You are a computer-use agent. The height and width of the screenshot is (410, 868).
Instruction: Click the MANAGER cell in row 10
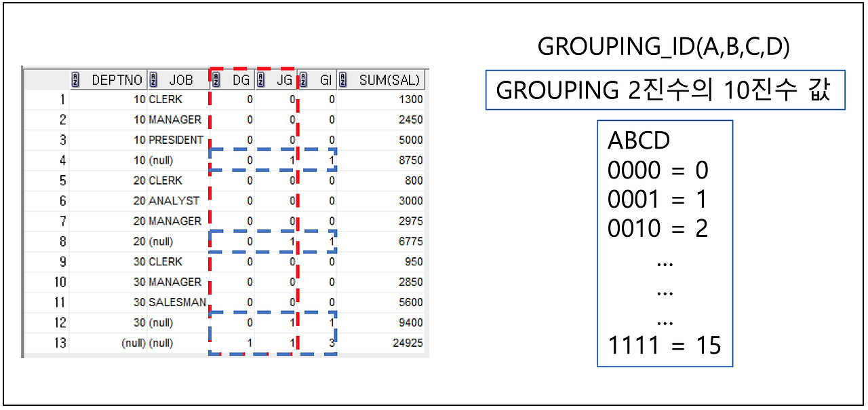tap(175, 282)
